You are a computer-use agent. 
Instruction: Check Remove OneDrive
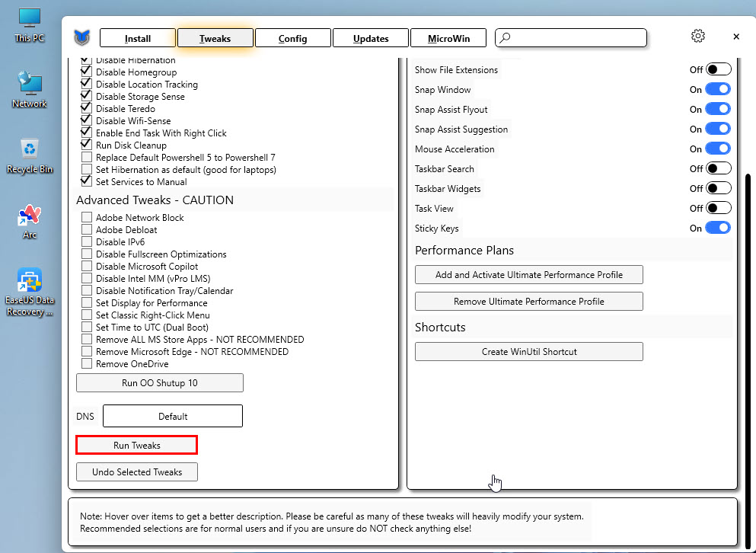tap(86, 364)
